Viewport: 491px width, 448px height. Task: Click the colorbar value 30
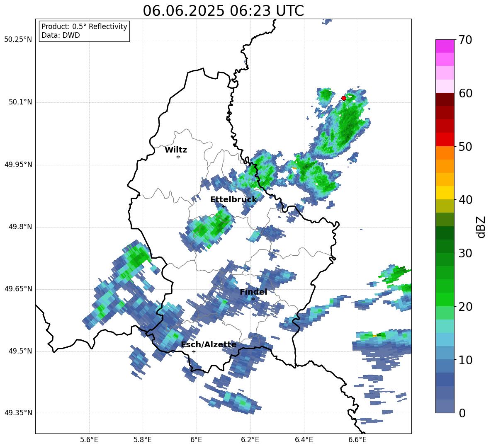click(x=465, y=253)
